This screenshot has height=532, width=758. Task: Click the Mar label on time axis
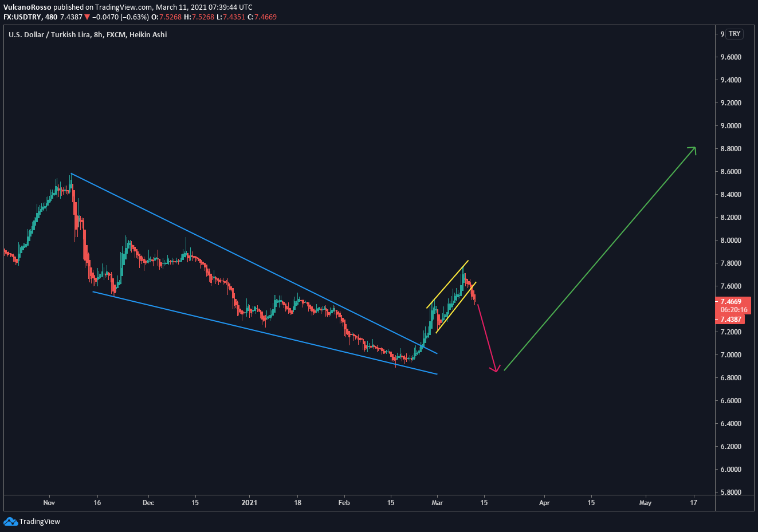coord(437,503)
